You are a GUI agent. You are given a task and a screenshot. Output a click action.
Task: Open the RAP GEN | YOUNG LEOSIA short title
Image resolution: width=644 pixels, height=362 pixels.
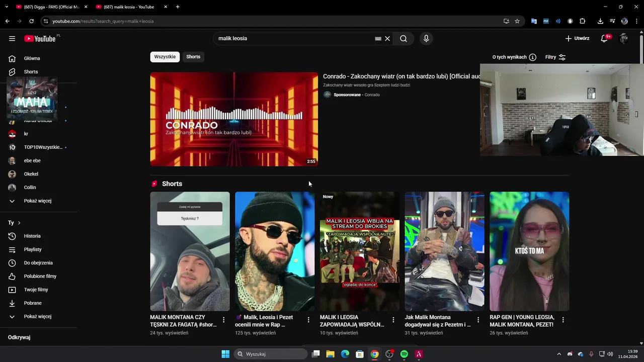(522, 321)
